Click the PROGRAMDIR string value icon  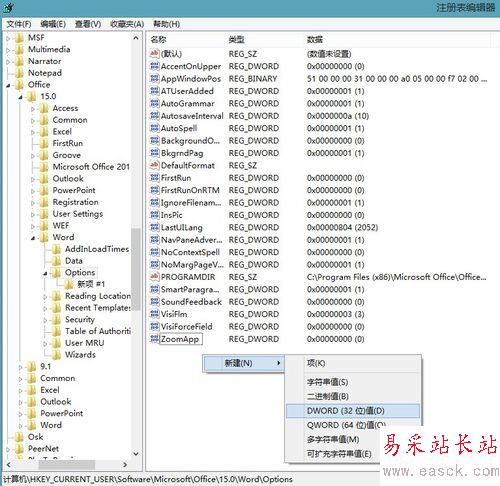coord(154,277)
